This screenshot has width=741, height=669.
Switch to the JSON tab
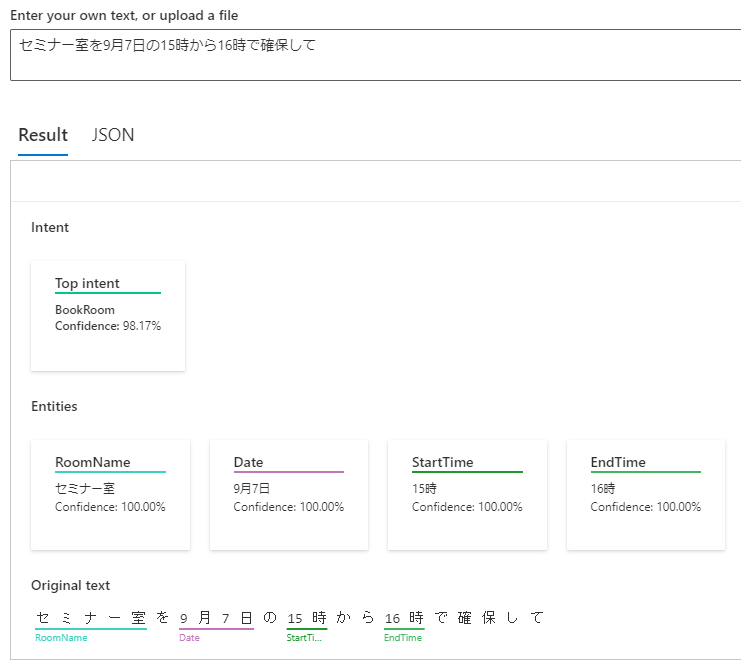coord(112,135)
